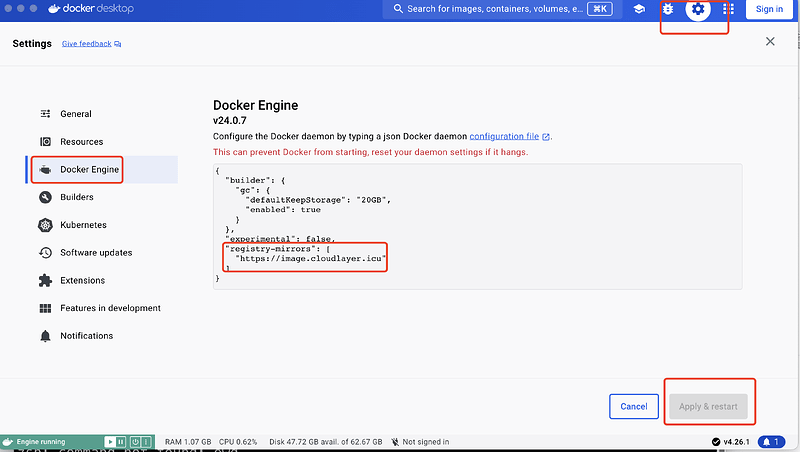This screenshot has width=800, height=452.
Task: Click the registry-mirrors line in editor
Action: click(278, 249)
